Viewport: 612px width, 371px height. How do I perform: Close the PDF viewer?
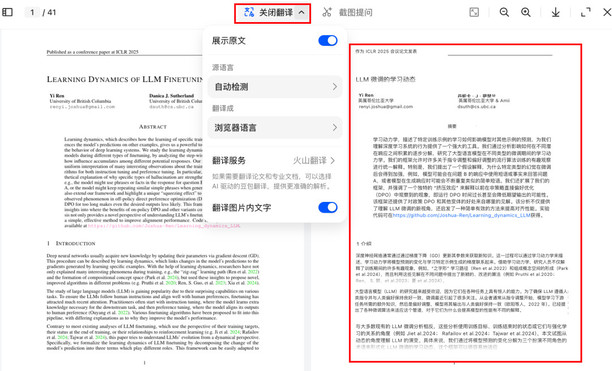click(607, 12)
